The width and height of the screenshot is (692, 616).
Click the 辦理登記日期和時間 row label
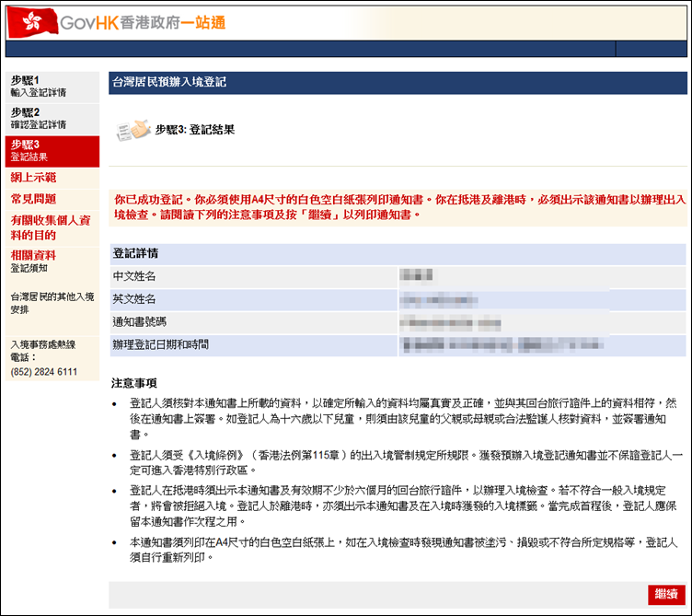(161, 345)
